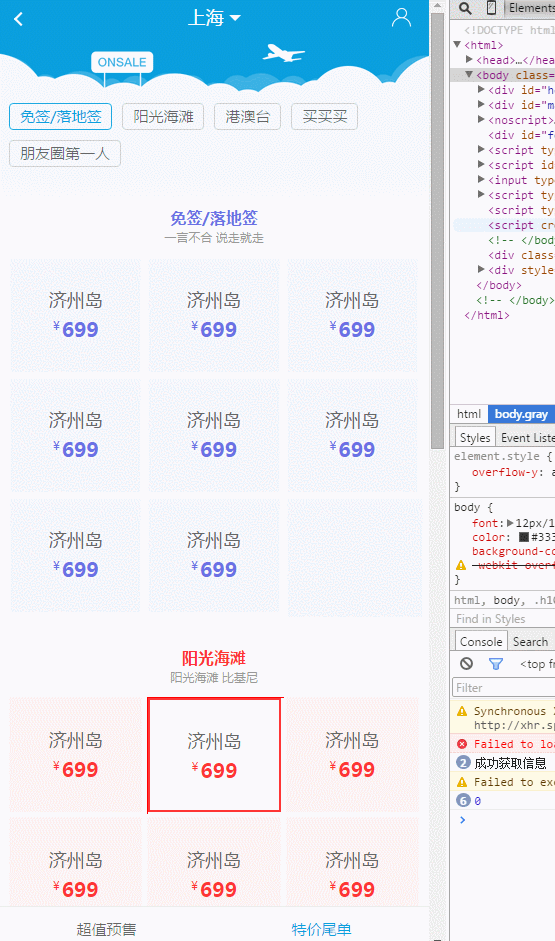Tap the back arrow in the header
555x941 pixels.
click(19, 19)
